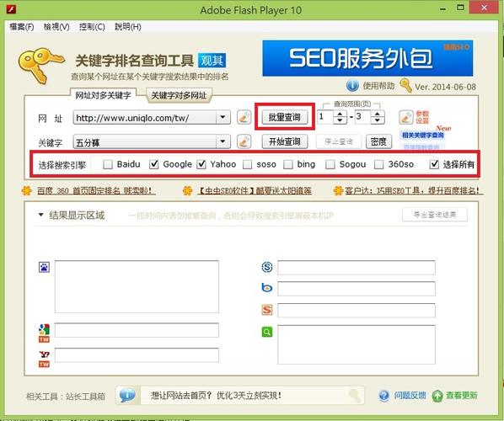Click the Google TW result icon
Image resolution: width=504 pixels, height=421 pixels.
click(x=44, y=333)
